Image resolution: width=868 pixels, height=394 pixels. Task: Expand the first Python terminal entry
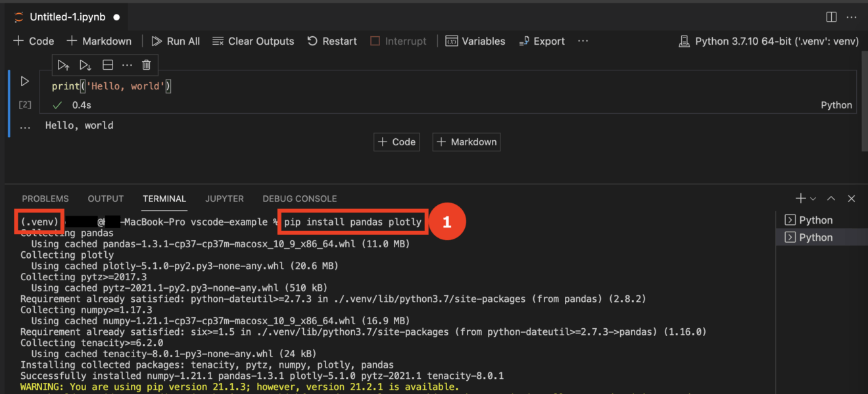806,219
